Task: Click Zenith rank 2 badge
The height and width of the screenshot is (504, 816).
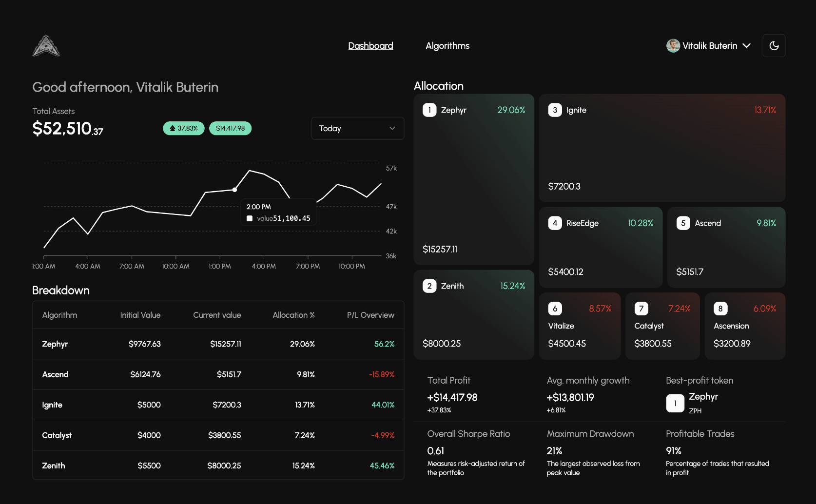Action: click(x=429, y=286)
